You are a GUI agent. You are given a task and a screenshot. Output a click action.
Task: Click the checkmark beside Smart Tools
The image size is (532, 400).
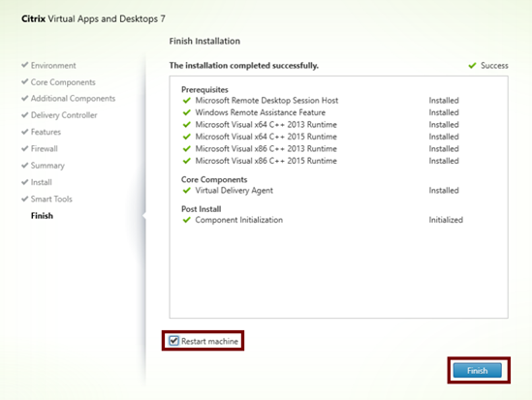24,199
